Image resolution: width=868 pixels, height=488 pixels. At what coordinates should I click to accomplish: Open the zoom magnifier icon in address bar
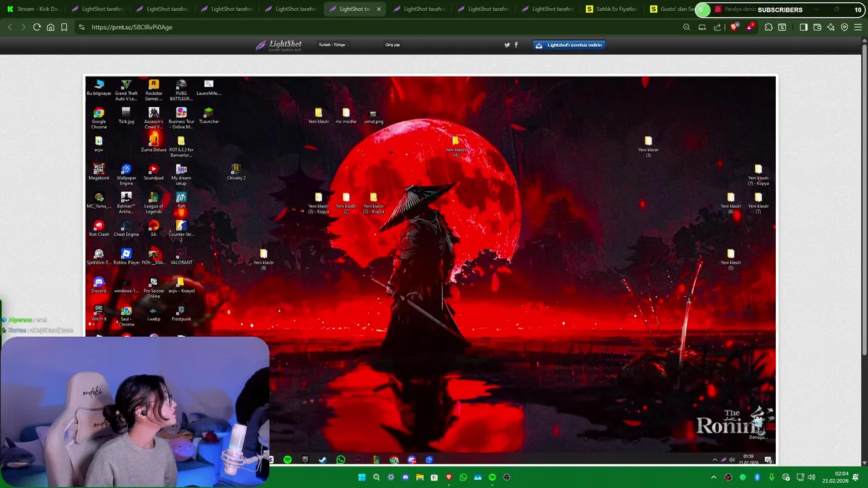pos(686,27)
